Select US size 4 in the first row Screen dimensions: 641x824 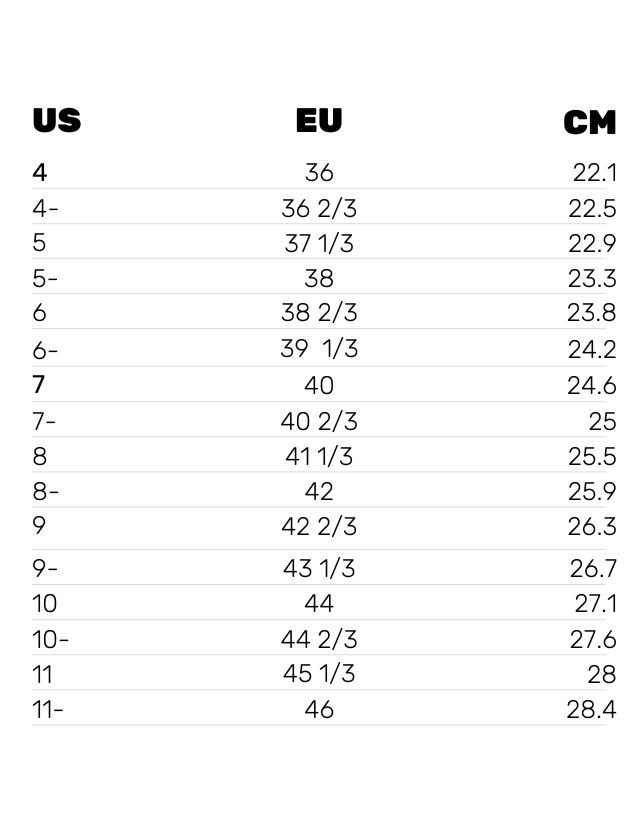(x=40, y=172)
